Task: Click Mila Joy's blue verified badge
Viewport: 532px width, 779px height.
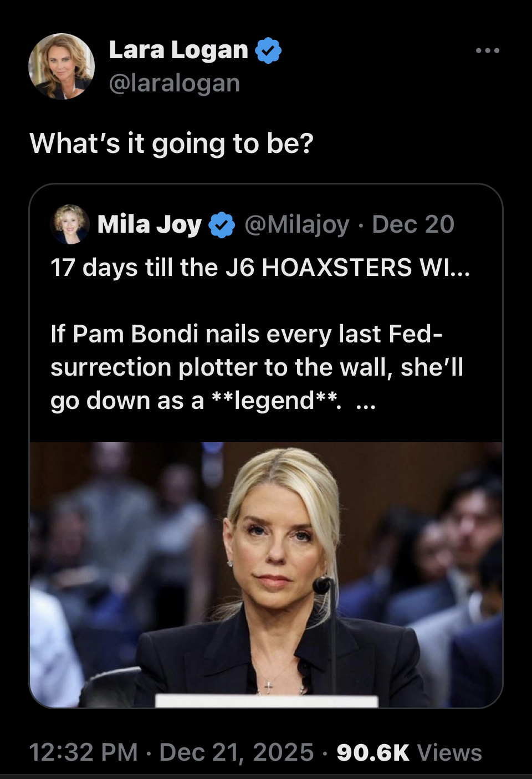Action: tap(222, 225)
